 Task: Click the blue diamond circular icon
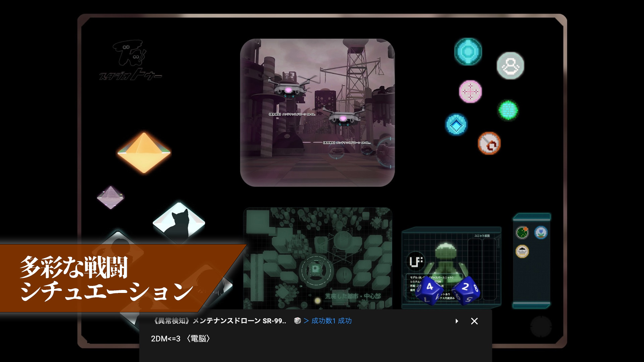pos(456,124)
